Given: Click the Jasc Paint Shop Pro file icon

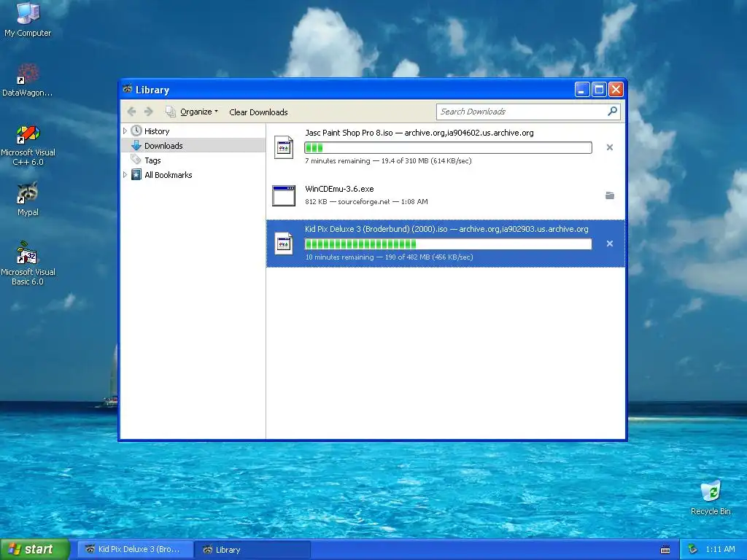Looking at the screenshot, I should [x=284, y=147].
